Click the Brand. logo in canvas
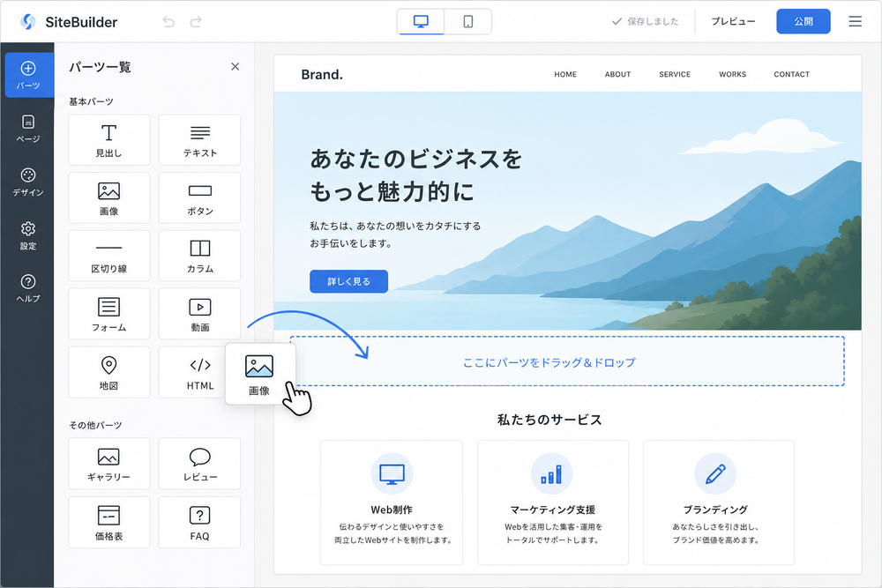This screenshot has height=588, width=882. [322, 74]
